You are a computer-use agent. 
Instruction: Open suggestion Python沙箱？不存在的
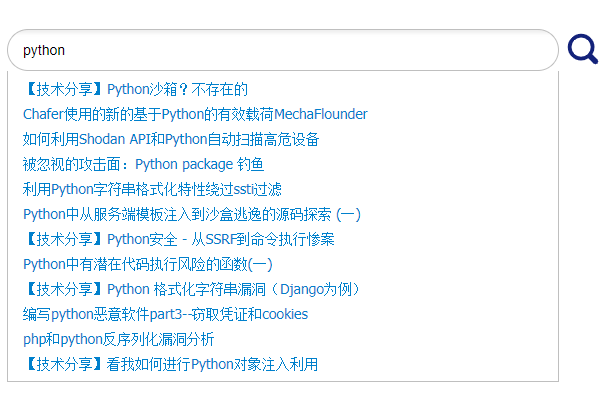[135, 89]
